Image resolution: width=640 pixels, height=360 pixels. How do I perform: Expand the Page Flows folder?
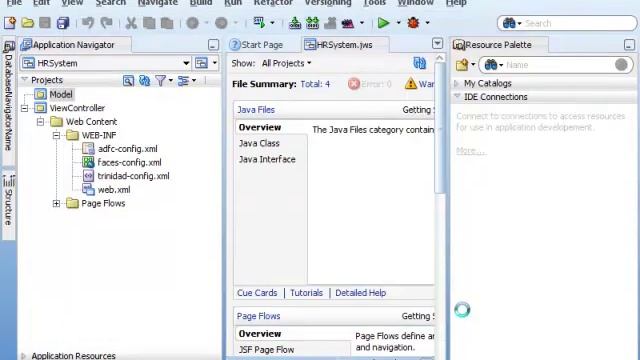coord(56,203)
